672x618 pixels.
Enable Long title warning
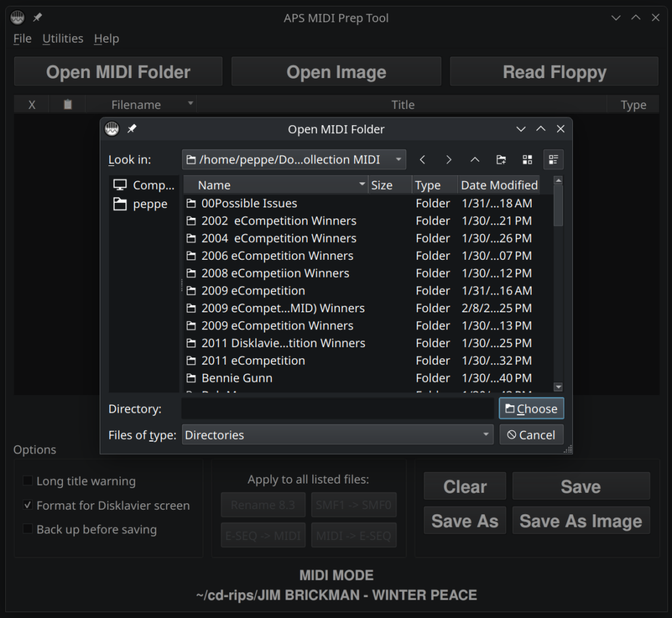click(x=27, y=481)
